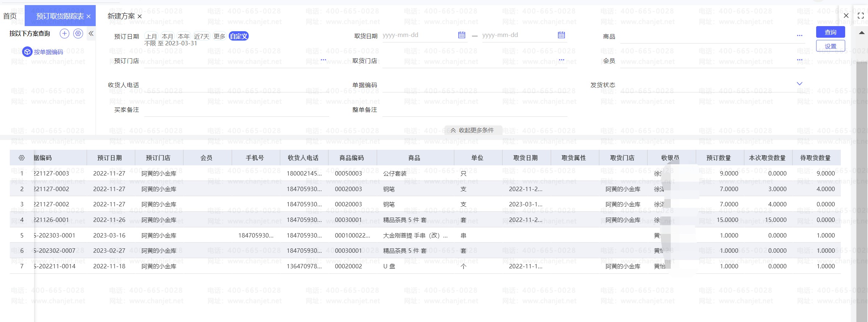Select the 大金刚菩提 手串 product cell
Screen dimensions: 868x322
[x=415, y=235]
